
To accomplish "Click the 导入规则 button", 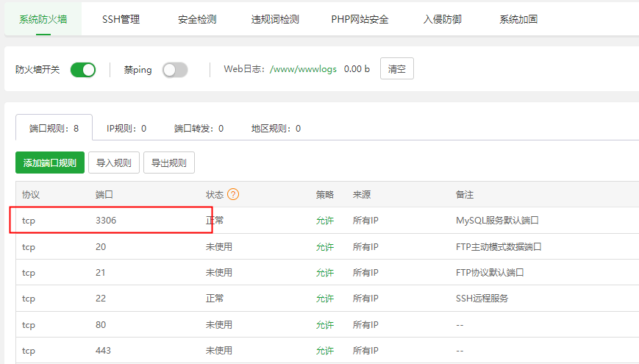I will pyautogui.click(x=114, y=163).
